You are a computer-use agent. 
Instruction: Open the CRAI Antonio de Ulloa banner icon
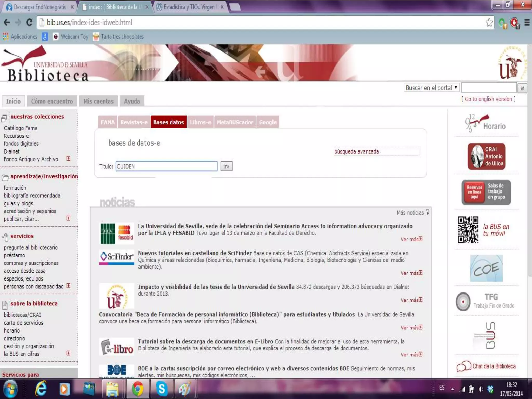click(486, 156)
